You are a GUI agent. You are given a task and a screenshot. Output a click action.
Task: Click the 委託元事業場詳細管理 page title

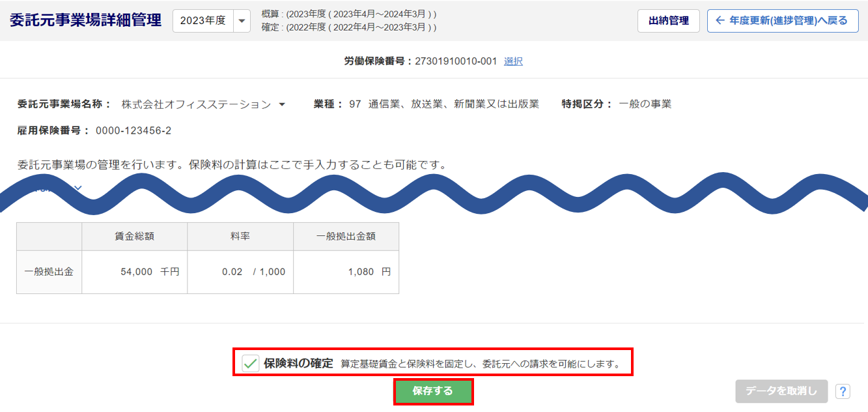pos(85,20)
